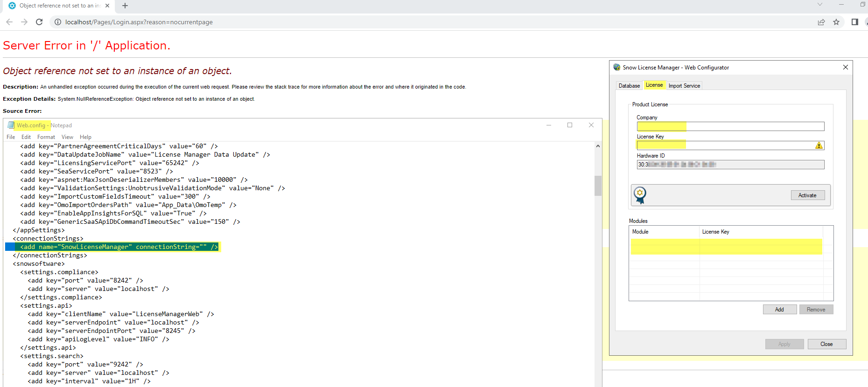Close the 'Object reference not set' browser tab
The image size is (868, 387).
pos(107,6)
